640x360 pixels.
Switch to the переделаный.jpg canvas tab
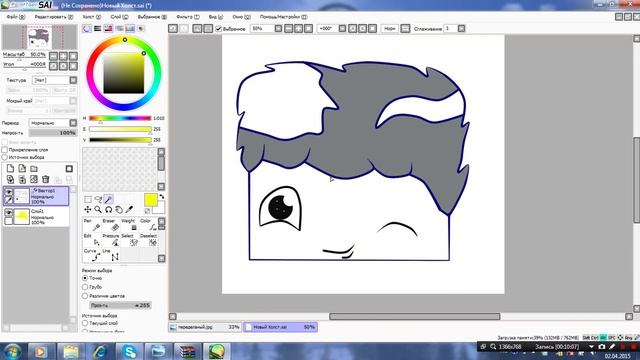click(x=204, y=327)
